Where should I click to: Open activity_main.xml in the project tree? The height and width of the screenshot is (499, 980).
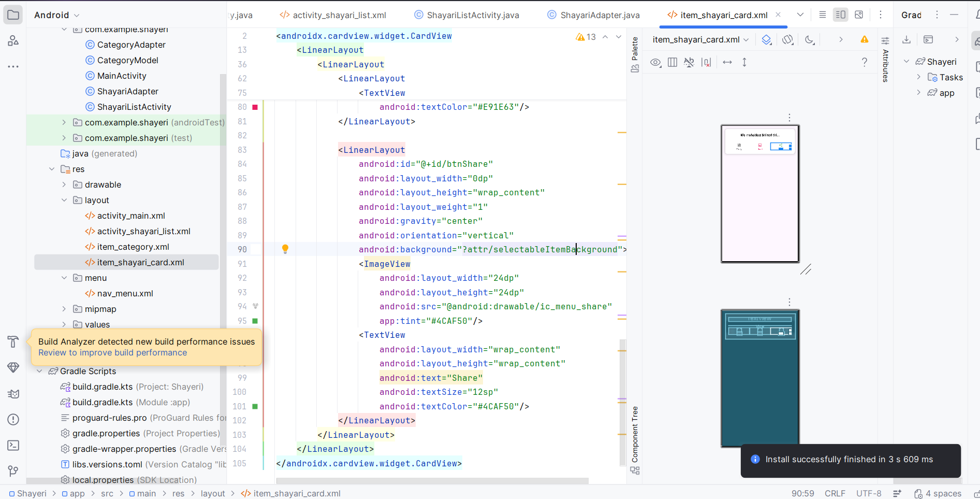[131, 216]
